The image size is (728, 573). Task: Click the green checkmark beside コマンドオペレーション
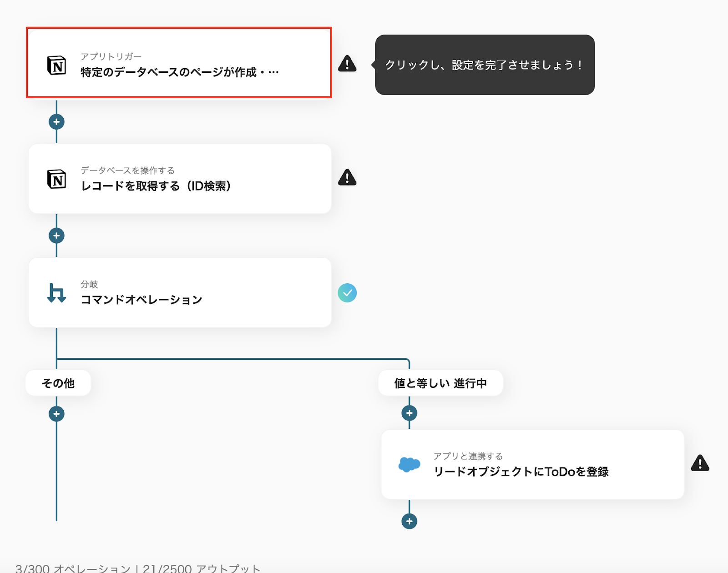(x=347, y=293)
